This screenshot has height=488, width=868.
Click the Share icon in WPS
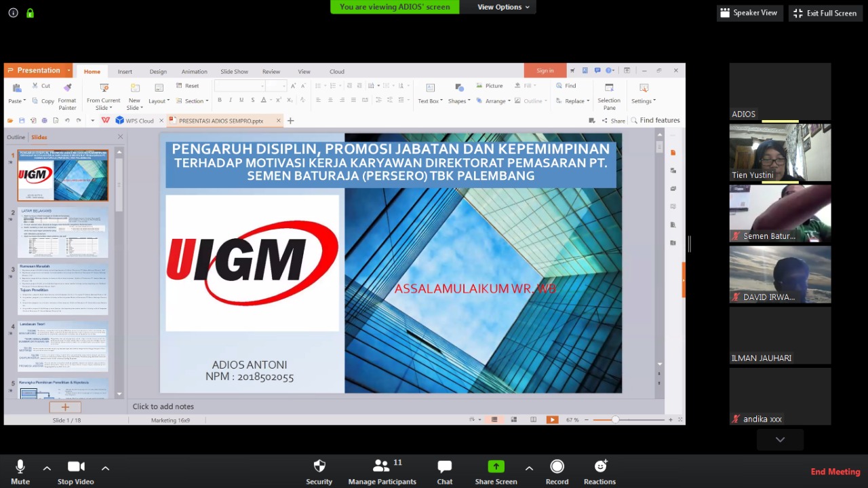[x=613, y=121]
